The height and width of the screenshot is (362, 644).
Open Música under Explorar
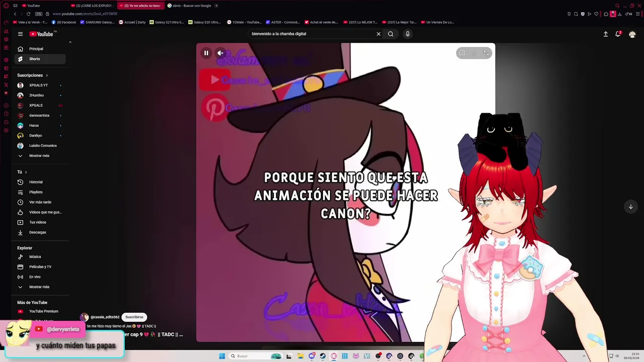(x=40, y=257)
